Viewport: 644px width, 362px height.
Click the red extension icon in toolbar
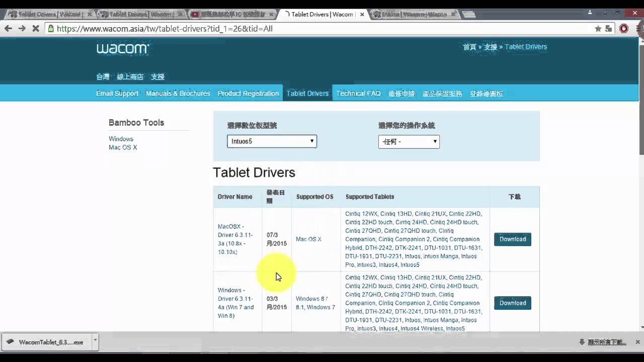(624, 29)
